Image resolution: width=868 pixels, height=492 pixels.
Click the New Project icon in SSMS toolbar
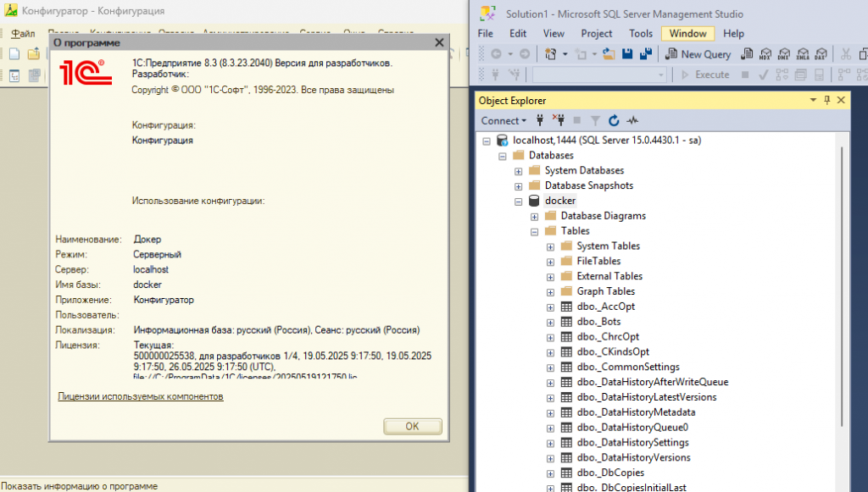[x=551, y=54]
